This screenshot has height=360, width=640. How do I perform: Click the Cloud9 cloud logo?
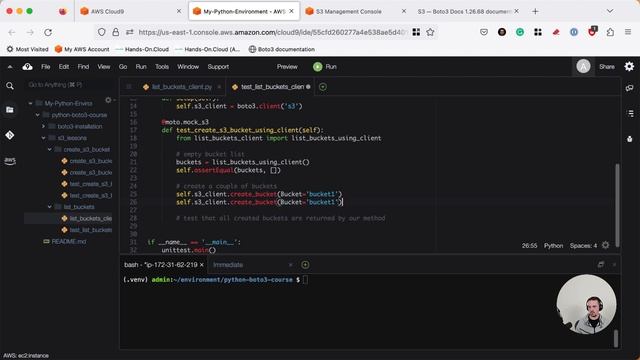(x=27, y=67)
